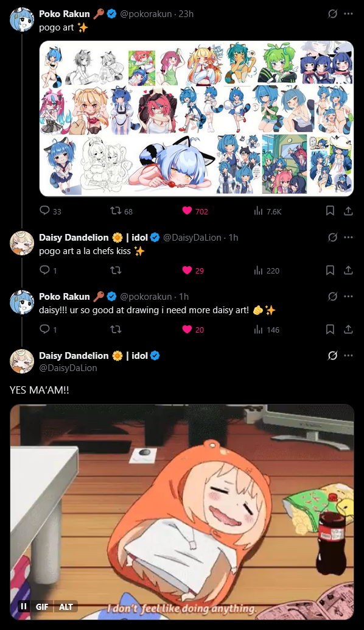Repost the pogo art tweet with 68 reposts
364x630 pixels.
tap(121, 211)
